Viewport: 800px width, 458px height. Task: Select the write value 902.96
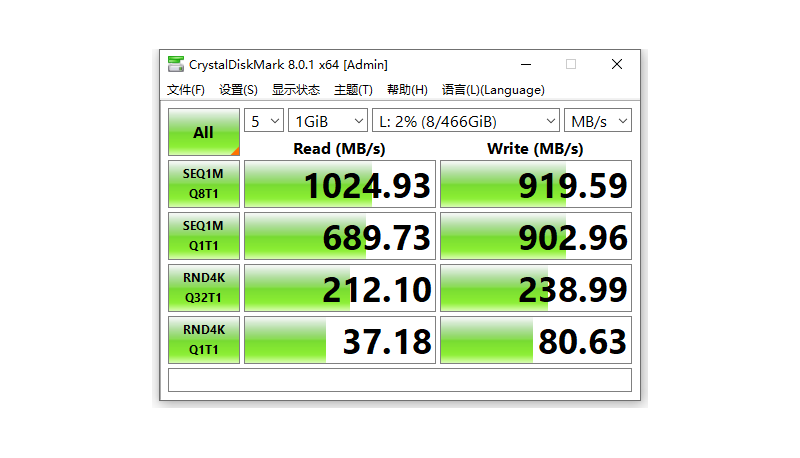click(536, 236)
